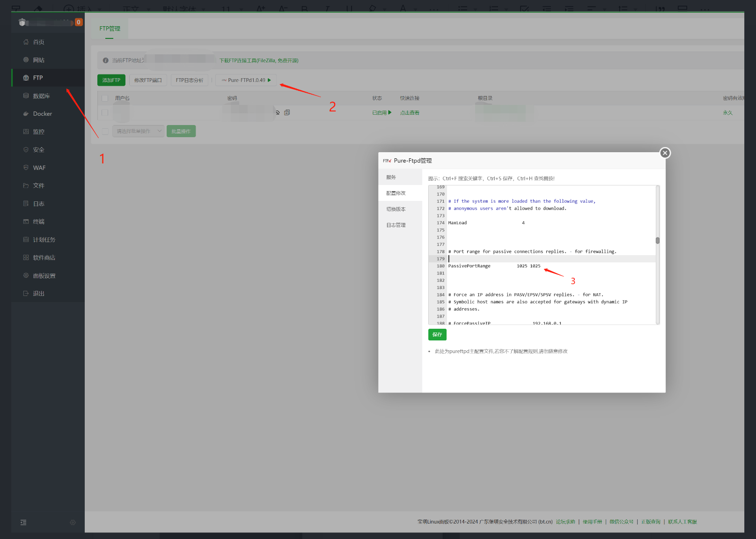
Task: Check the select-all checkbox in table header
Action: tap(105, 98)
